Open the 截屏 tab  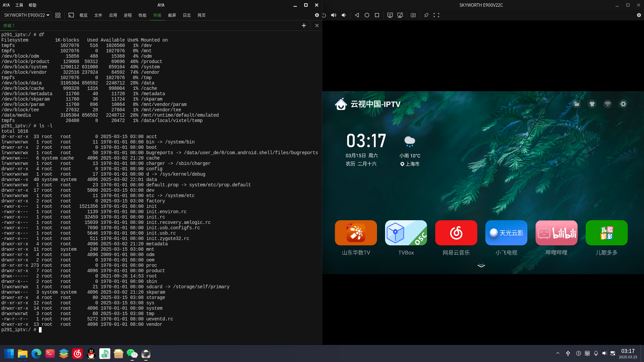pyautogui.click(x=172, y=15)
